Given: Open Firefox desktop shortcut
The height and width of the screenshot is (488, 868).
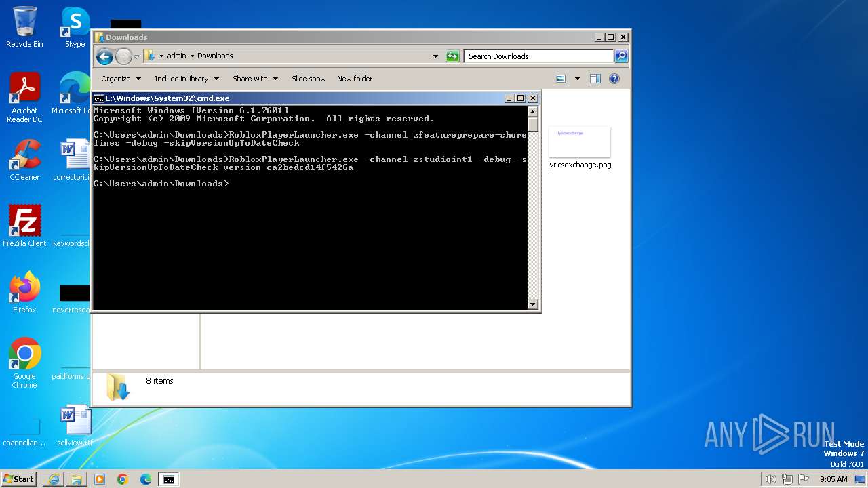Looking at the screenshot, I should 24,293.
